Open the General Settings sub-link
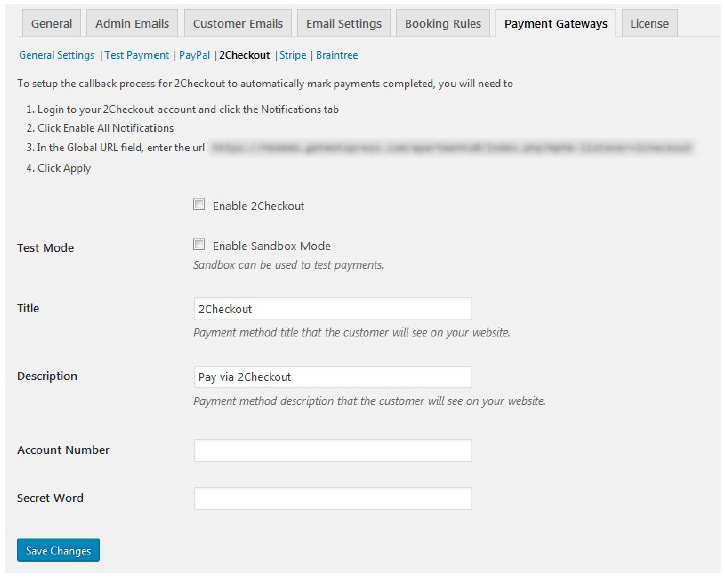This screenshot has width=725, height=579. pyautogui.click(x=57, y=56)
